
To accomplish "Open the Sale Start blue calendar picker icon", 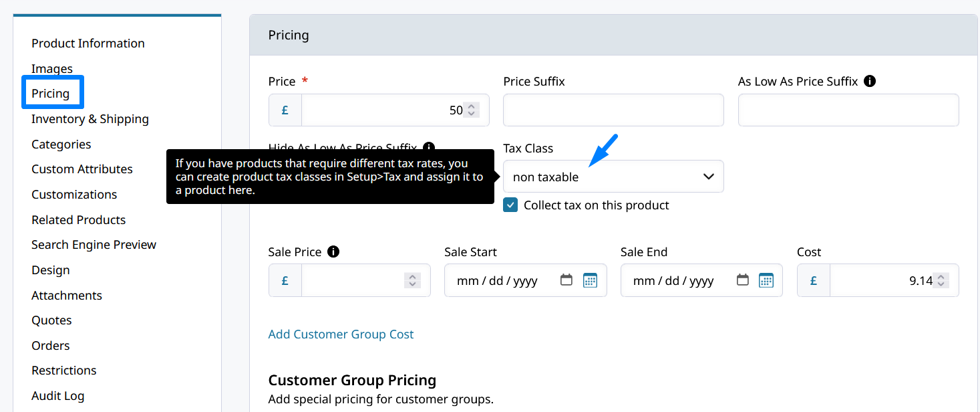I will (590, 280).
